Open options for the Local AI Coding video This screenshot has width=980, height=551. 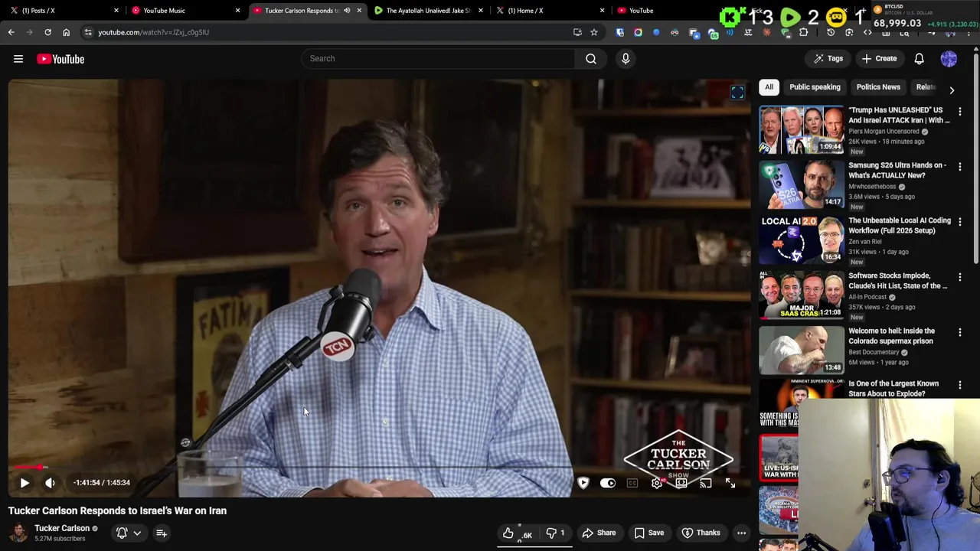tap(960, 222)
